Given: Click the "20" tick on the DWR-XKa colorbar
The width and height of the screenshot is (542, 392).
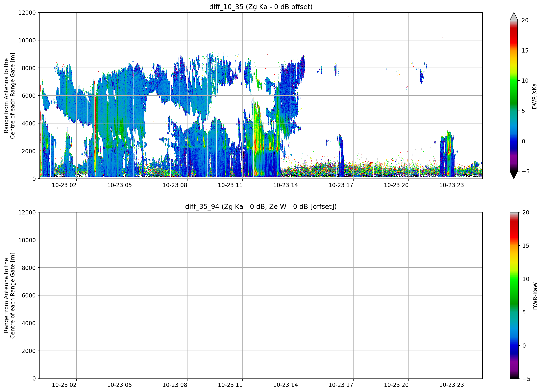Looking at the screenshot, I should pos(525,20).
